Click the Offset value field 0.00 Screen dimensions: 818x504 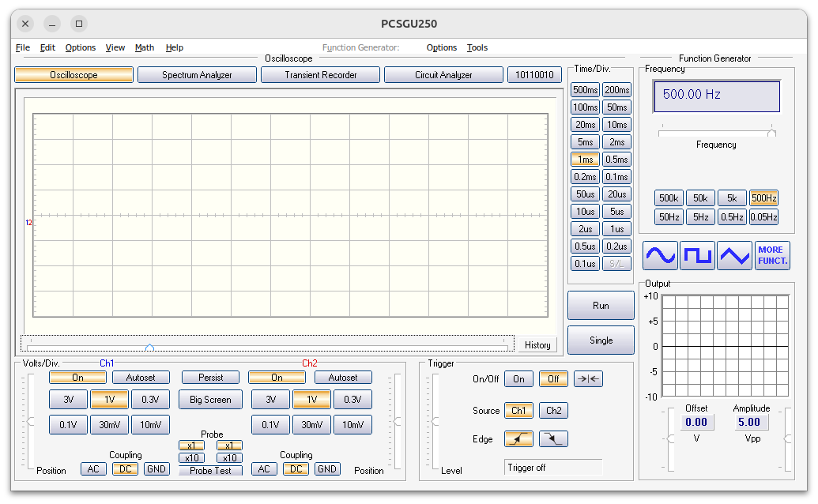[696, 422]
